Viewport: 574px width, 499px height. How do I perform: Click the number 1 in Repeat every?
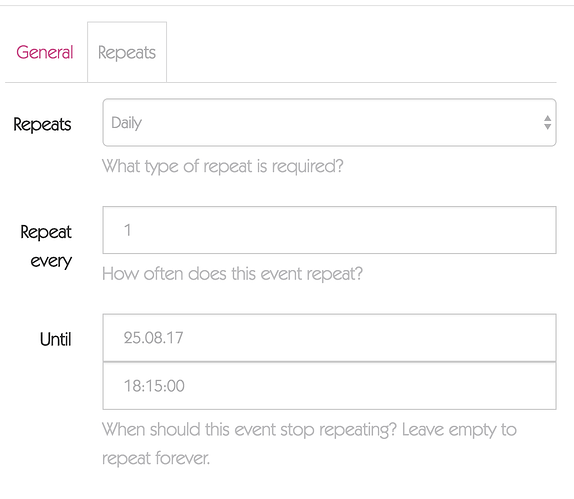pos(127,230)
